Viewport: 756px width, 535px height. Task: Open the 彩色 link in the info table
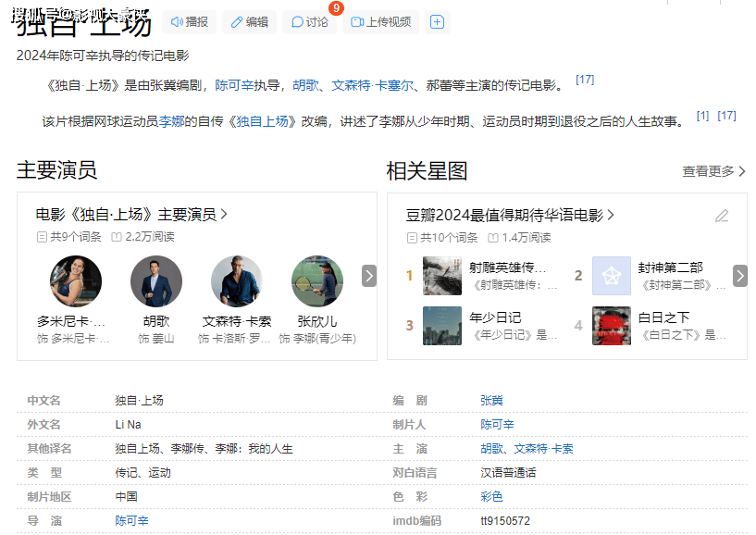click(x=491, y=496)
